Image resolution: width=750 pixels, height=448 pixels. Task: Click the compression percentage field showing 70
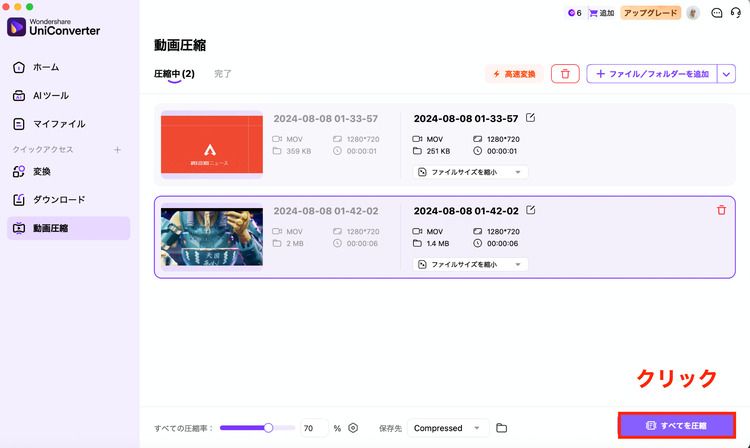314,428
